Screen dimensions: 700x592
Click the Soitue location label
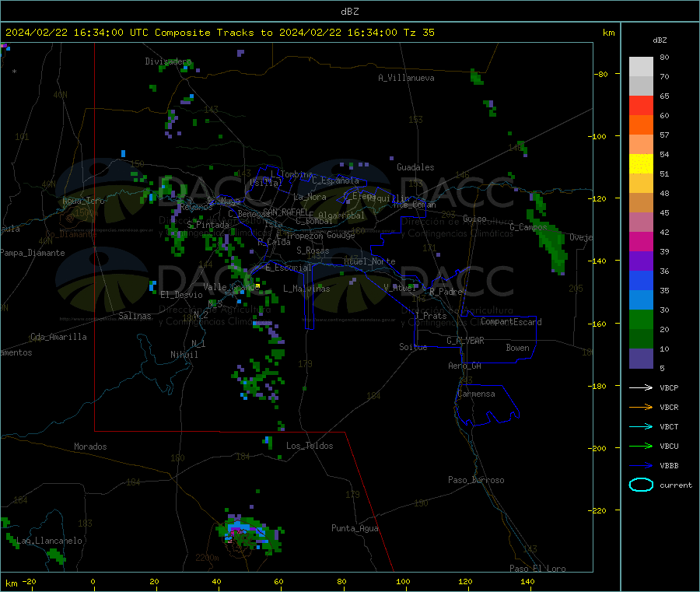[x=413, y=347]
